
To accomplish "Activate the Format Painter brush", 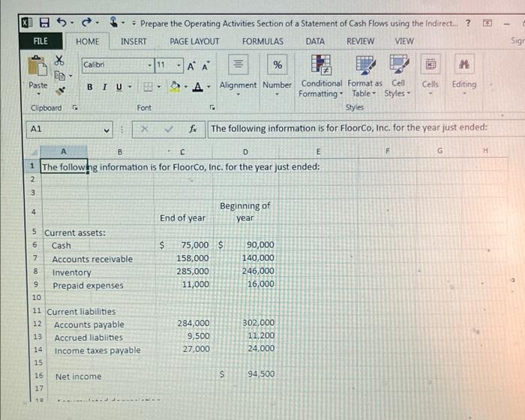I will 60,91.
